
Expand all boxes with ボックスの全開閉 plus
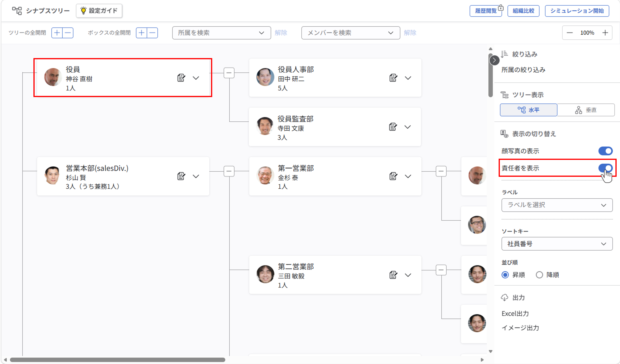pyautogui.click(x=142, y=33)
